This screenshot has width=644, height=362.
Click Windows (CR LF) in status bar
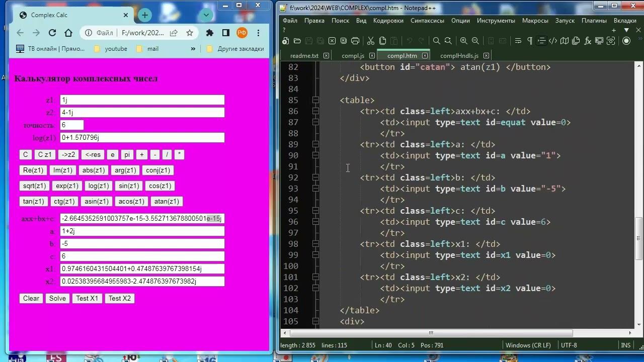pos(528,345)
